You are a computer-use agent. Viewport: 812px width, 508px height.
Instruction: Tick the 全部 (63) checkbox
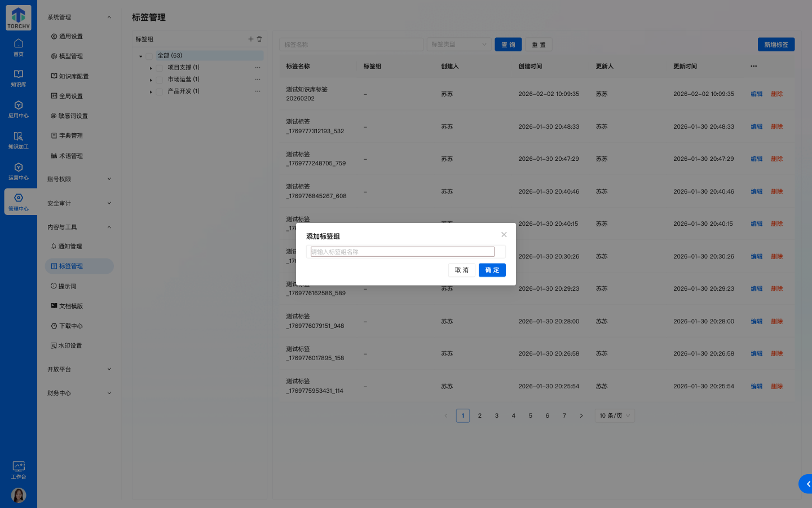(x=149, y=56)
